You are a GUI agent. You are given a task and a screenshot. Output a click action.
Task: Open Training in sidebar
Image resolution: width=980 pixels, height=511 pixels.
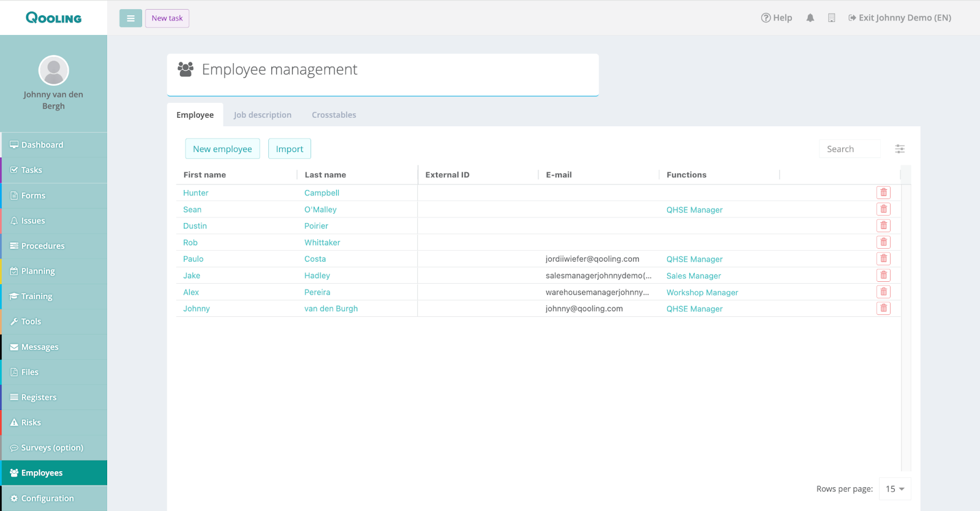54,296
